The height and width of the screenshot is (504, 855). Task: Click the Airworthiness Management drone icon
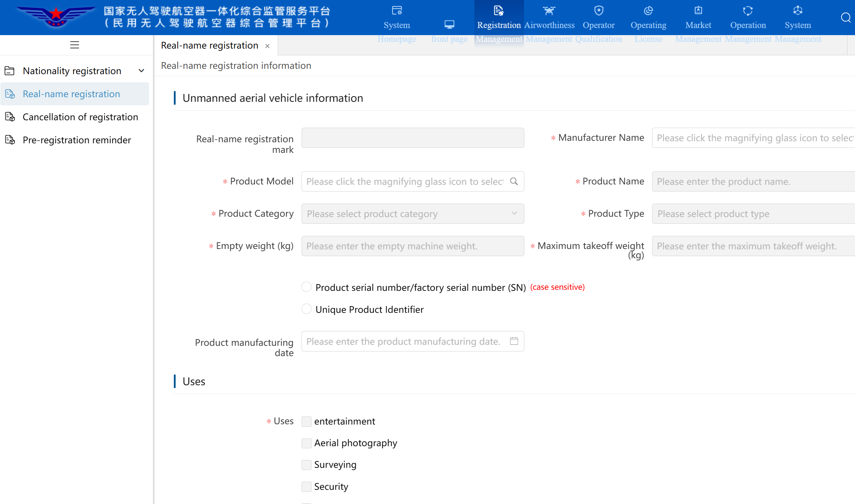[x=549, y=11]
